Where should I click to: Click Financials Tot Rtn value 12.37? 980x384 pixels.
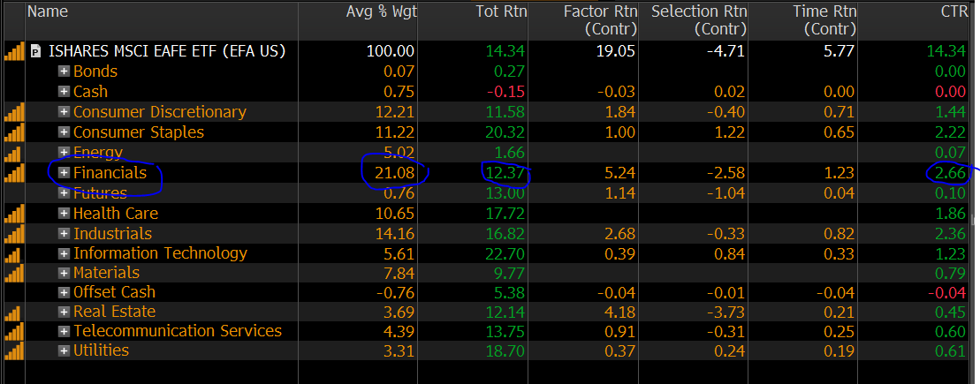[x=505, y=173]
